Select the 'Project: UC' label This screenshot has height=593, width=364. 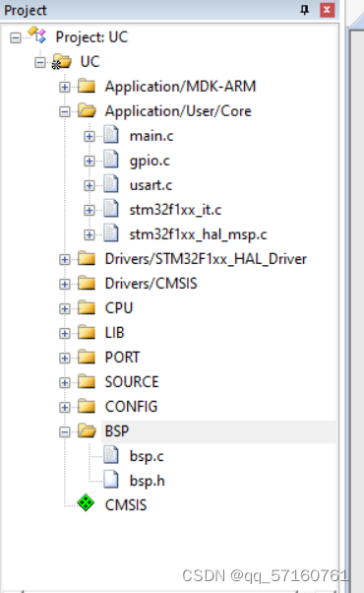click(91, 37)
